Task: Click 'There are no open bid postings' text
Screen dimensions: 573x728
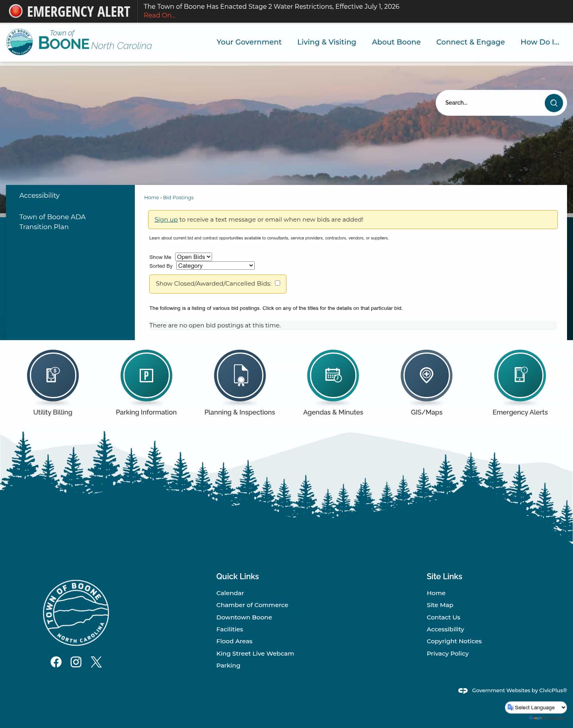Action: point(215,325)
